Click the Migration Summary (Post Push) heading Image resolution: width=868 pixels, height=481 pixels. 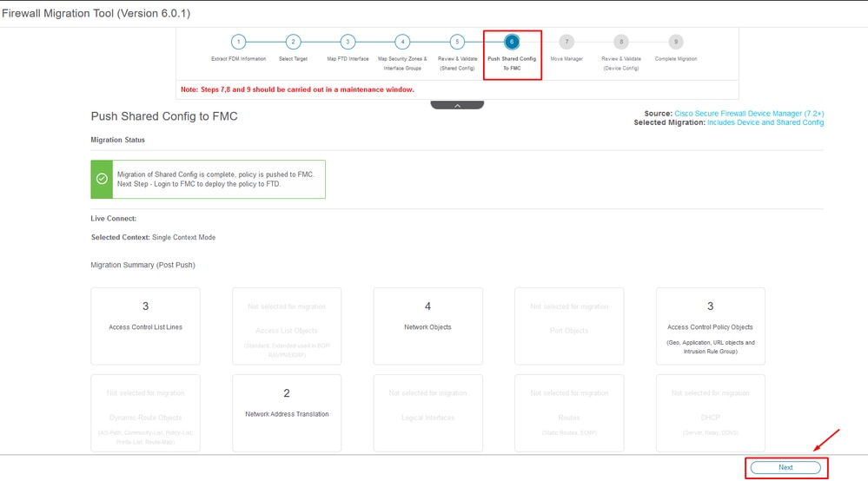click(x=142, y=265)
